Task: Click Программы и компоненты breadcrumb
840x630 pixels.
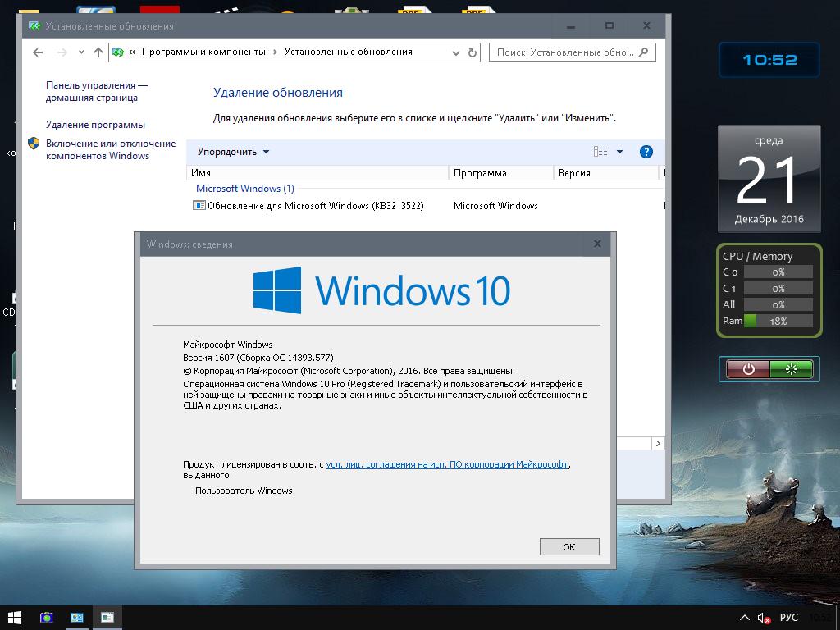Action: pos(203,52)
